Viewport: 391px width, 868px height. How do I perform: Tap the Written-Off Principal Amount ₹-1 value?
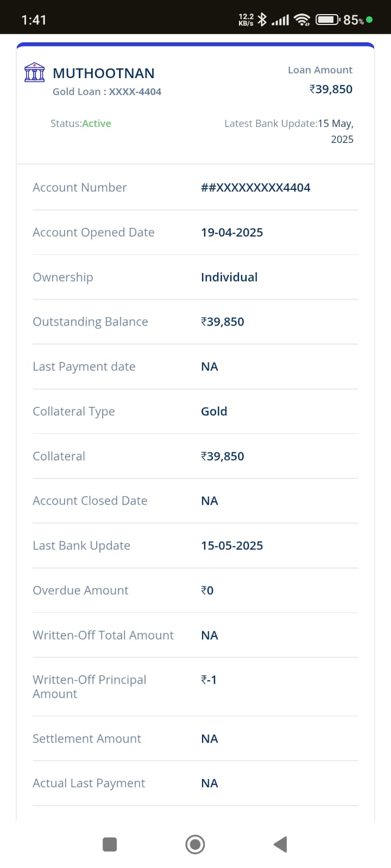pyautogui.click(x=209, y=680)
